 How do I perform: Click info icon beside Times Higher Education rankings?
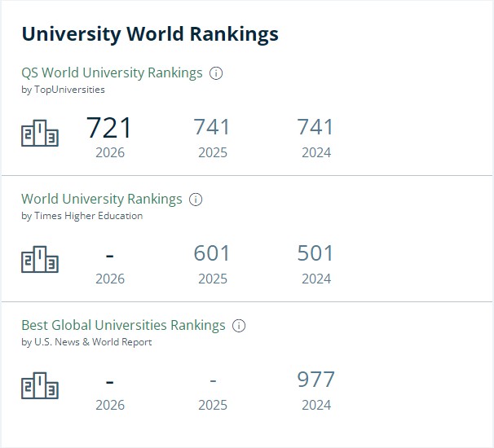(x=196, y=200)
